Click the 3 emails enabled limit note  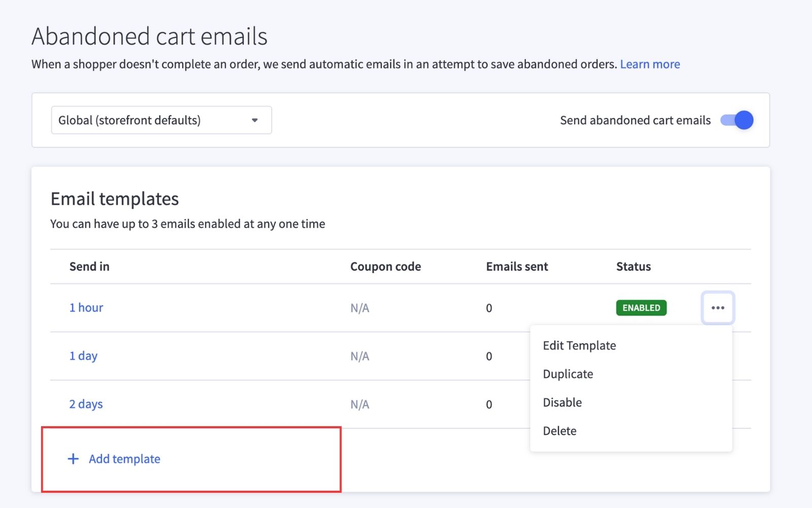(x=188, y=224)
